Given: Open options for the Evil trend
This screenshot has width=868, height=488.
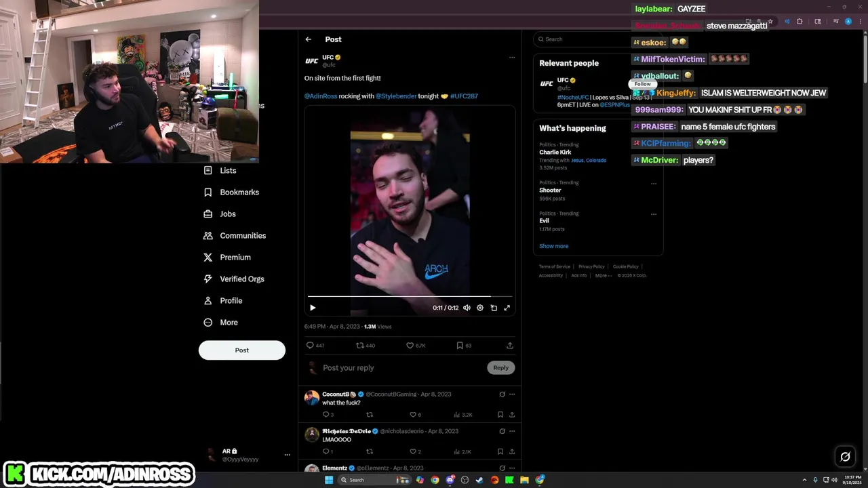Looking at the screenshot, I should [654, 214].
